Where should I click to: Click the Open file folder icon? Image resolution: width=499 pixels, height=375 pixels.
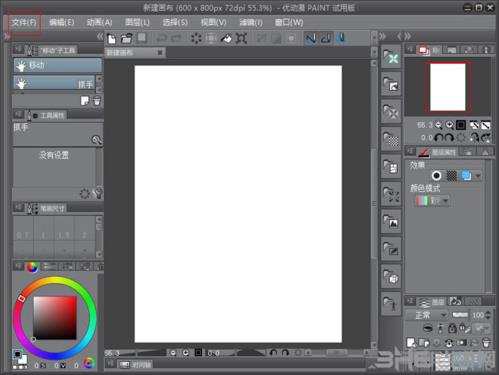[x=127, y=39]
